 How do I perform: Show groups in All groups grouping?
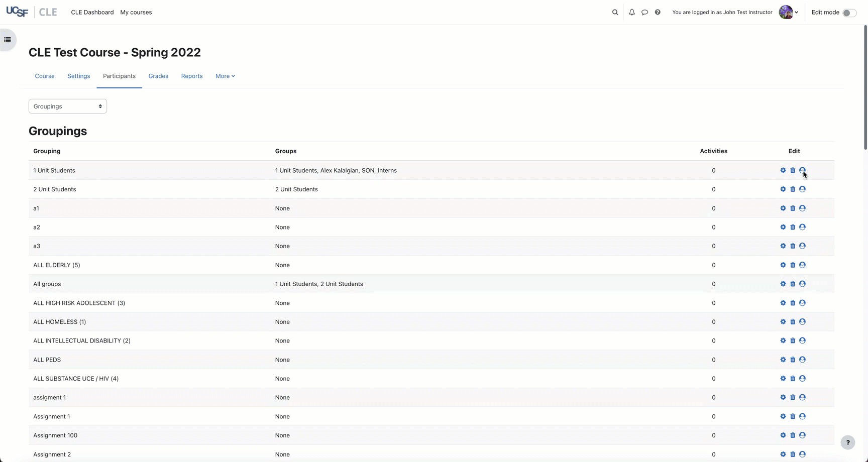pos(802,284)
